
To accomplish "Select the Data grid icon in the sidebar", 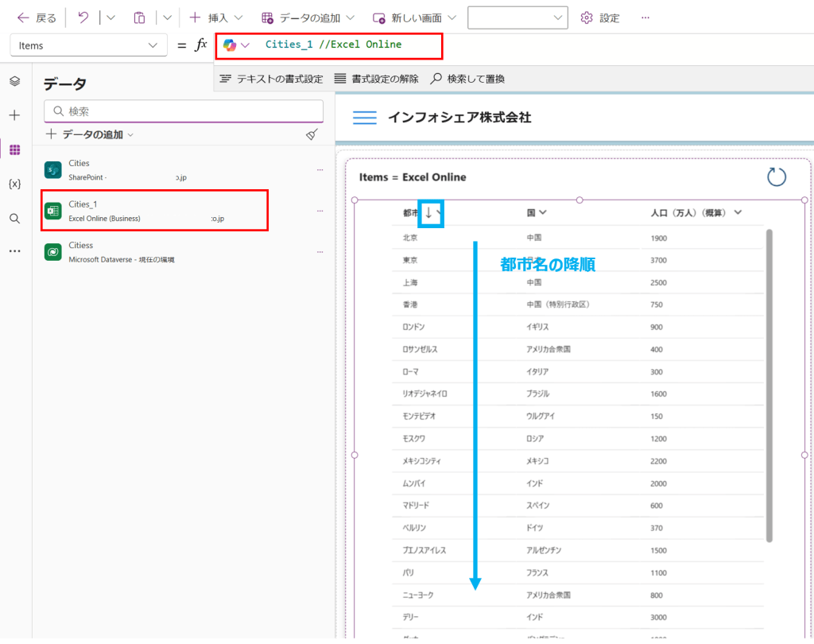I will pyautogui.click(x=14, y=149).
